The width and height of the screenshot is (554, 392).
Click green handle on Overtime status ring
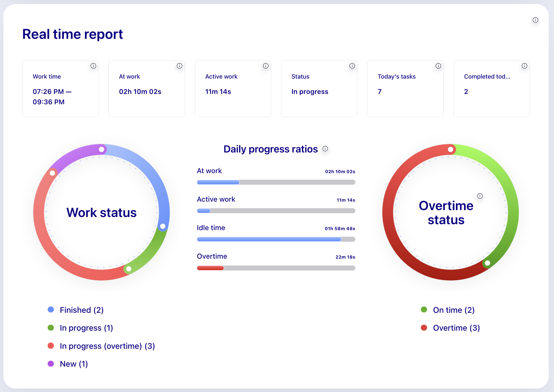click(x=487, y=263)
